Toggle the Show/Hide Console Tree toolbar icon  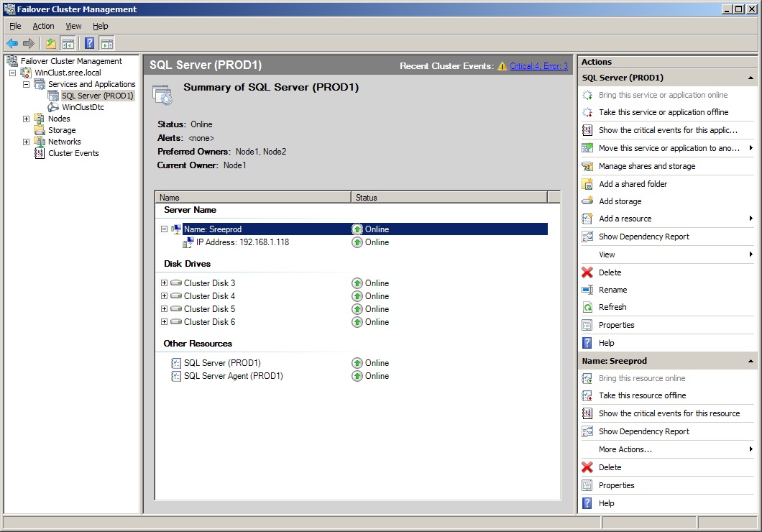68,43
